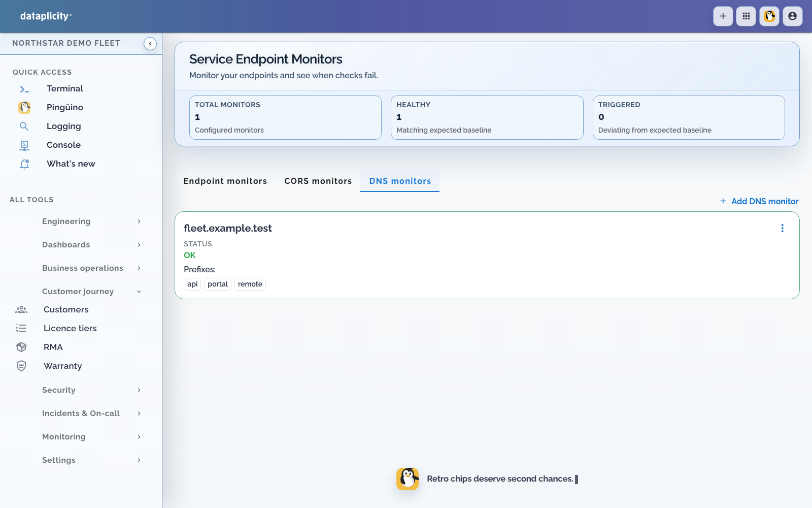Click the What's new bell icon

coord(24,164)
